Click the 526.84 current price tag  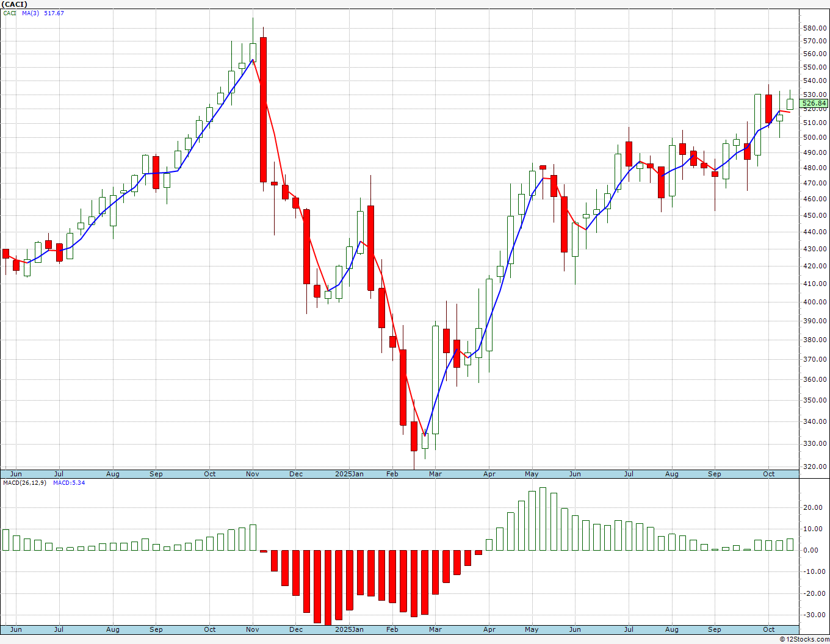(x=815, y=104)
